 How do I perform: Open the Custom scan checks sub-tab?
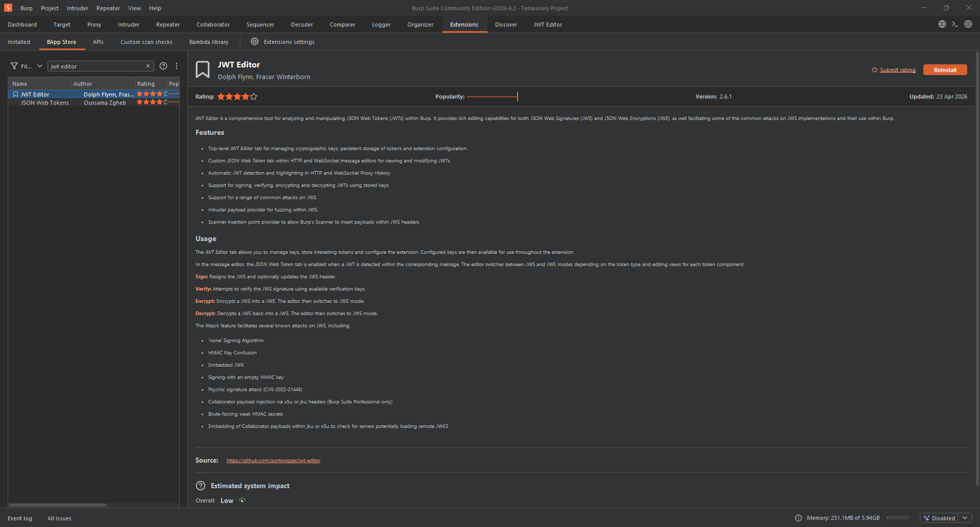click(x=146, y=42)
